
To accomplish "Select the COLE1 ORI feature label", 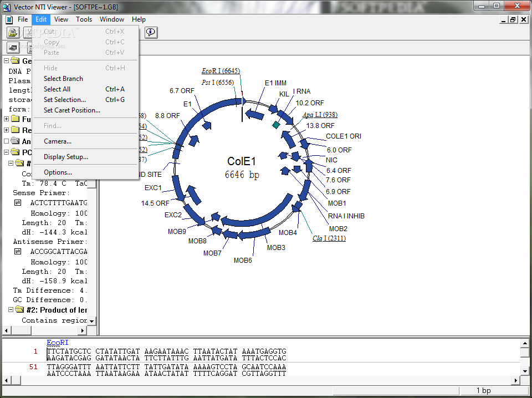I will tap(344, 136).
